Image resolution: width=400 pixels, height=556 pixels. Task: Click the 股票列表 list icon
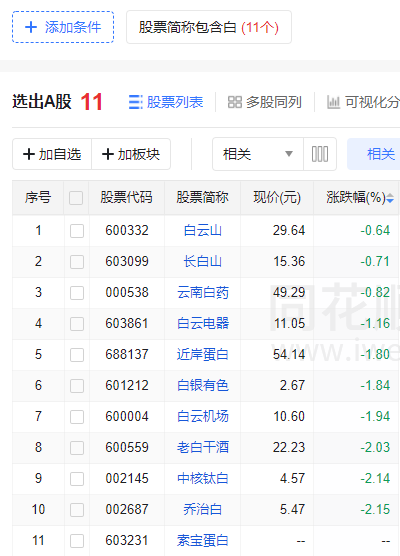coord(135,102)
